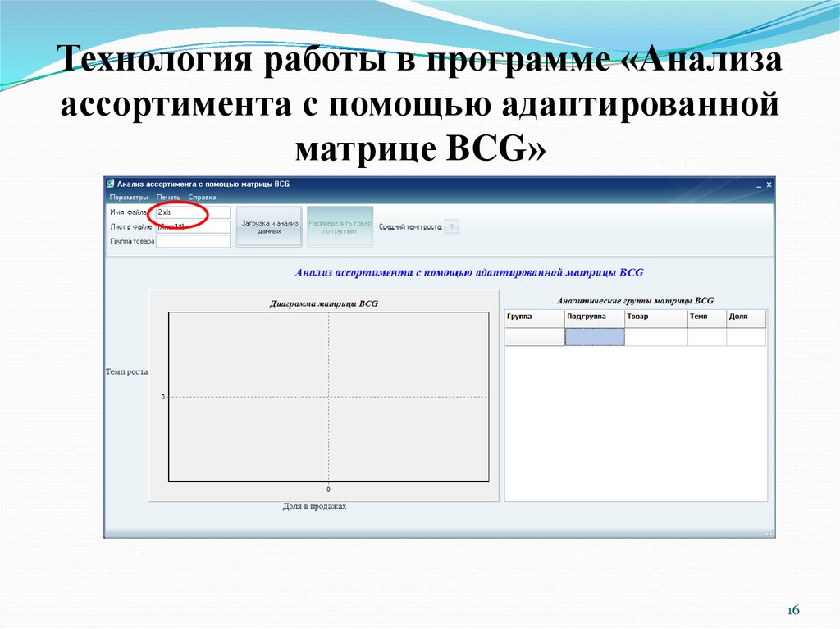This screenshot has width=840, height=629.
Task: Click the app icon in the title bar
Action: click(x=111, y=184)
